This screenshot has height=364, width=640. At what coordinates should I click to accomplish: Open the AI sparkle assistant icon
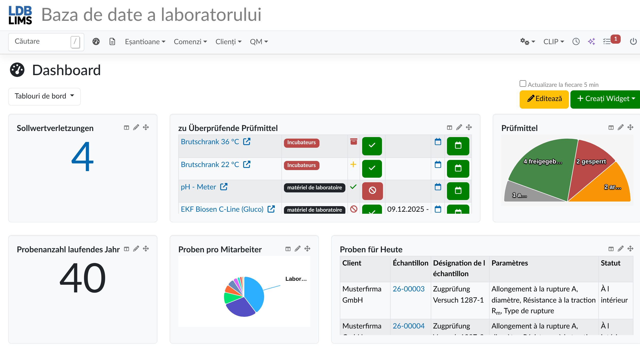(591, 41)
